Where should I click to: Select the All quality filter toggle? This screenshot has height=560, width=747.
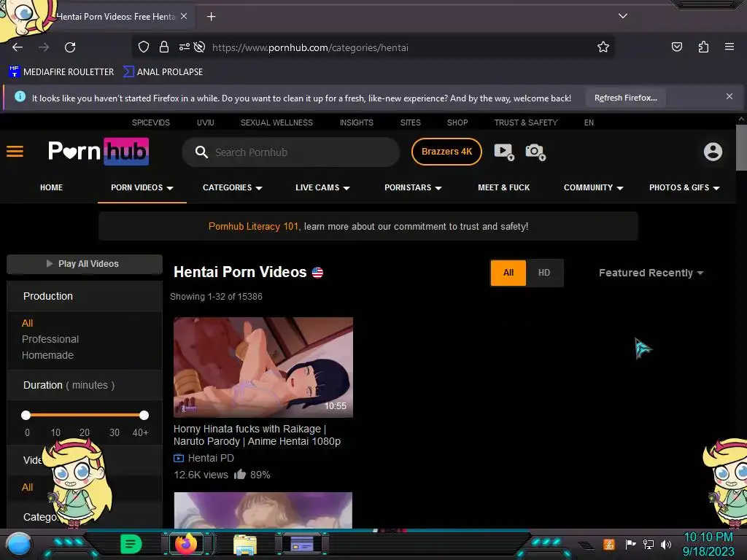pos(508,273)
